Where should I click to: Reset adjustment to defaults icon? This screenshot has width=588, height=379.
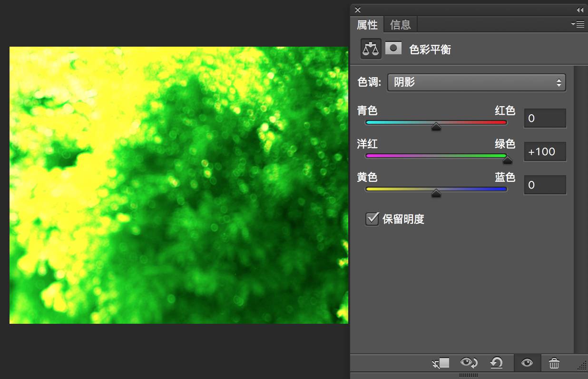[x=496, y=363]
